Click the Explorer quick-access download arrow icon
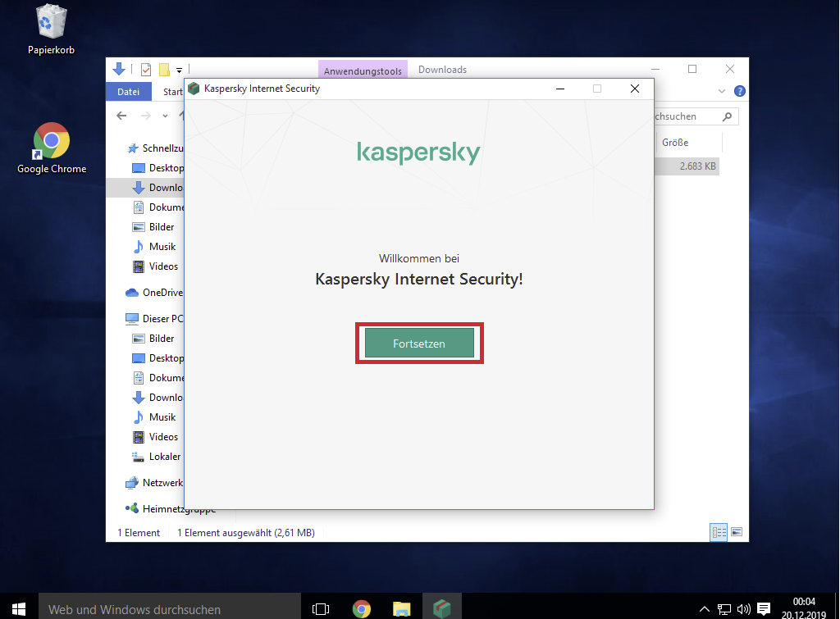The width and height of the screenshot is (840, 619). 119,69
